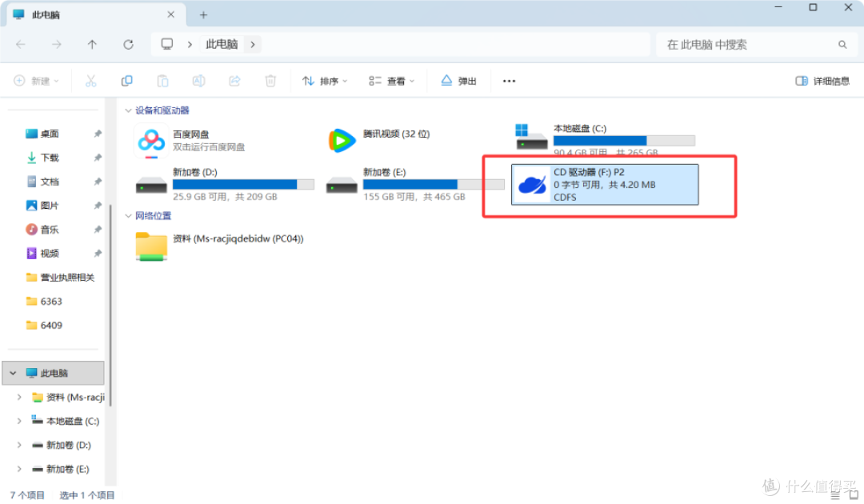Click the cut scissors icon

click(x=91, y=81)
